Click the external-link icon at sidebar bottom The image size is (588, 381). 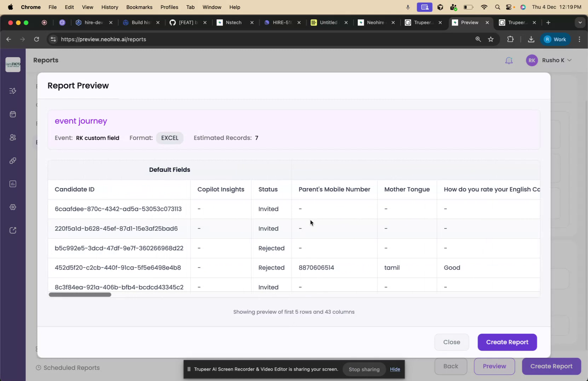coord(13,230)
